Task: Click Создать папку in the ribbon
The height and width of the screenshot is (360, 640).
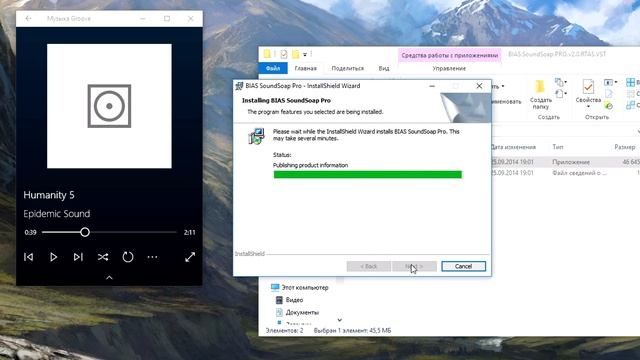Action: [540, 95]
